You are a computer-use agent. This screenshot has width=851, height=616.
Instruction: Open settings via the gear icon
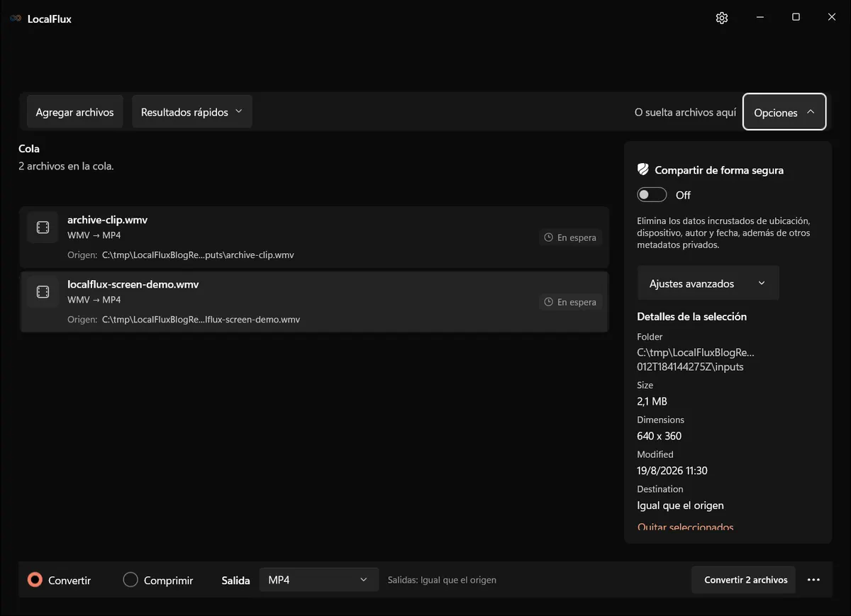[722, 18]
